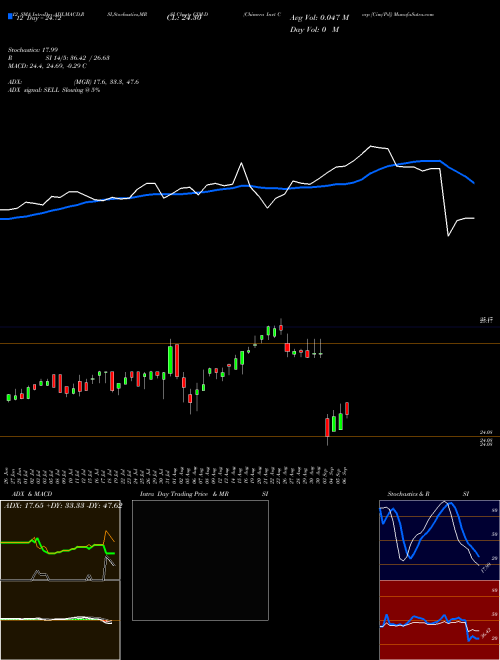Click the 'Stochastics & R SI' panel title

click(428, 494)
